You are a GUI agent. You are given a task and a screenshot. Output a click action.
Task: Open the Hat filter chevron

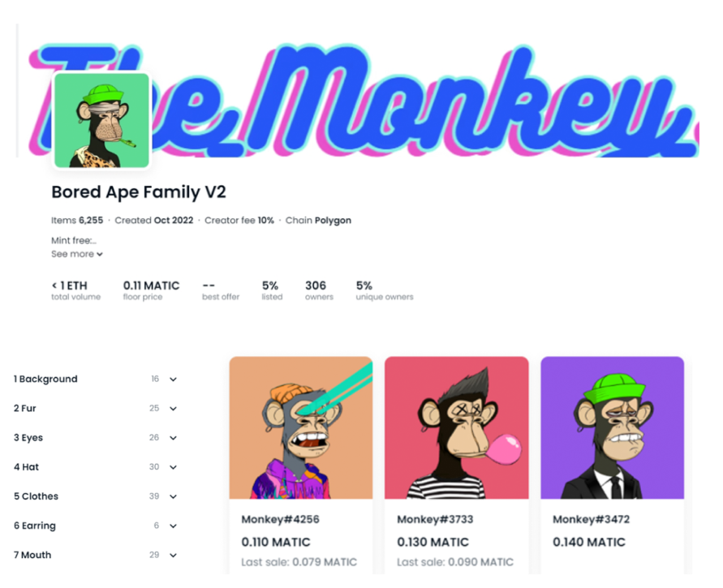click(x=173, y=467)
